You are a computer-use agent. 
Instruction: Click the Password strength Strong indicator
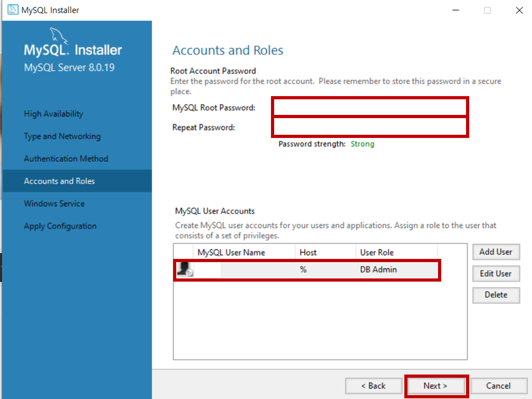pyautogui.click(x=362, y=144)
